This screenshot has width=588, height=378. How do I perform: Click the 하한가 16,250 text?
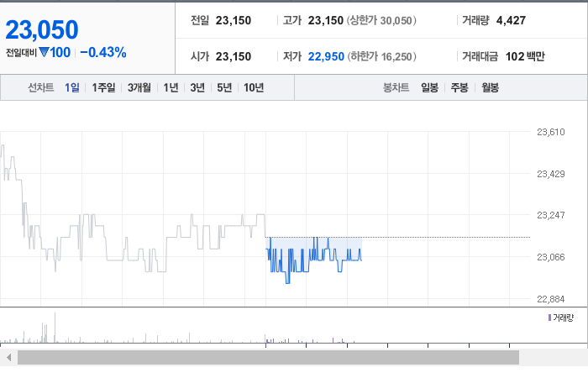coord(381,56)
